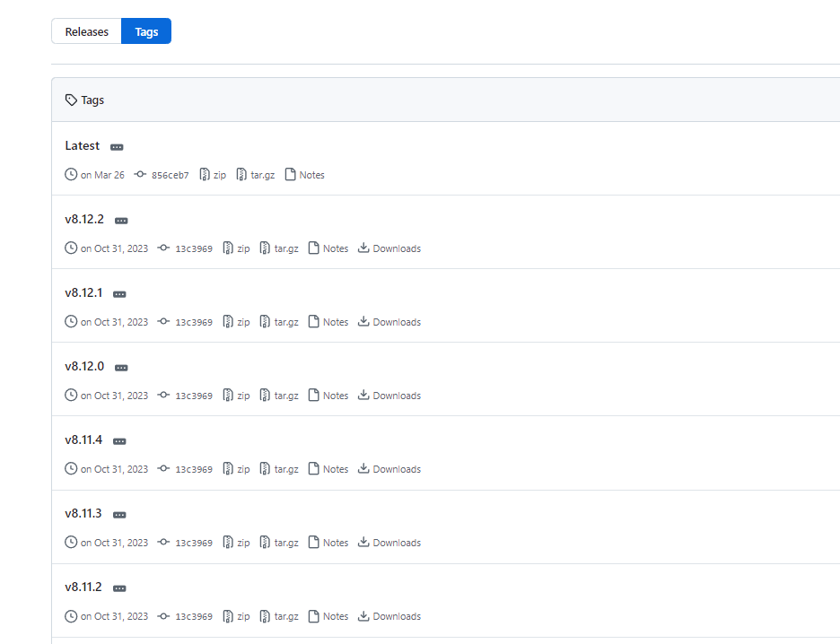Open commit 13c3969 for v8.12.1
The image size is (840, 644).
coord(193,322)
